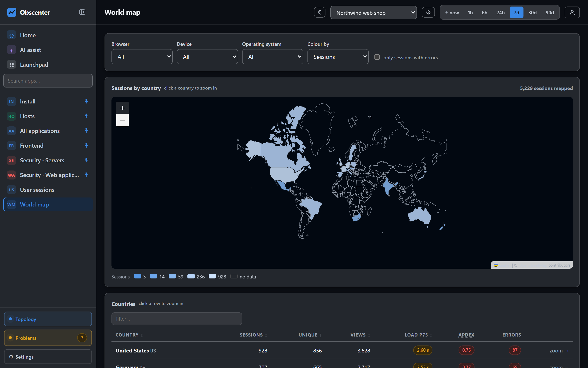Image resolution: width=588 pixels, height=368 pixels.
Task: Unpin Security · Servers pin icon
Action: tap(86, 160)
